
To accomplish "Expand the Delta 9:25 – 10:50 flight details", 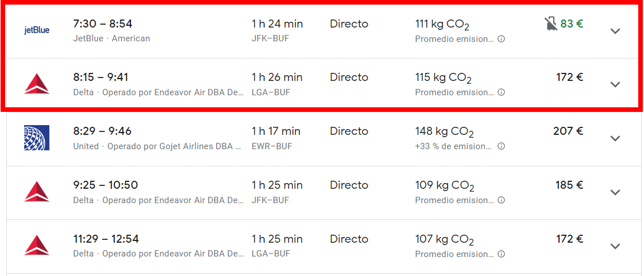I will 615,192.
